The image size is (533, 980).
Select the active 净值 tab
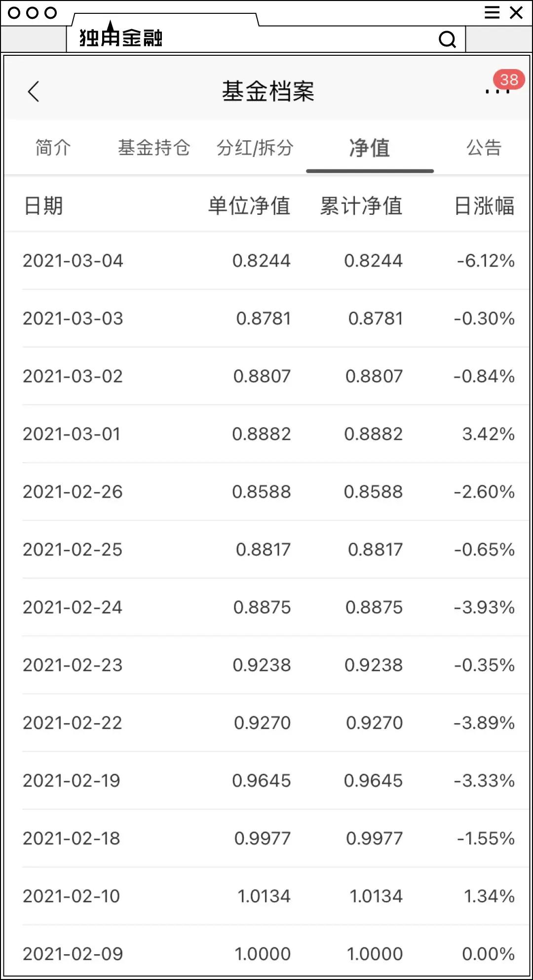pos(370,147)
